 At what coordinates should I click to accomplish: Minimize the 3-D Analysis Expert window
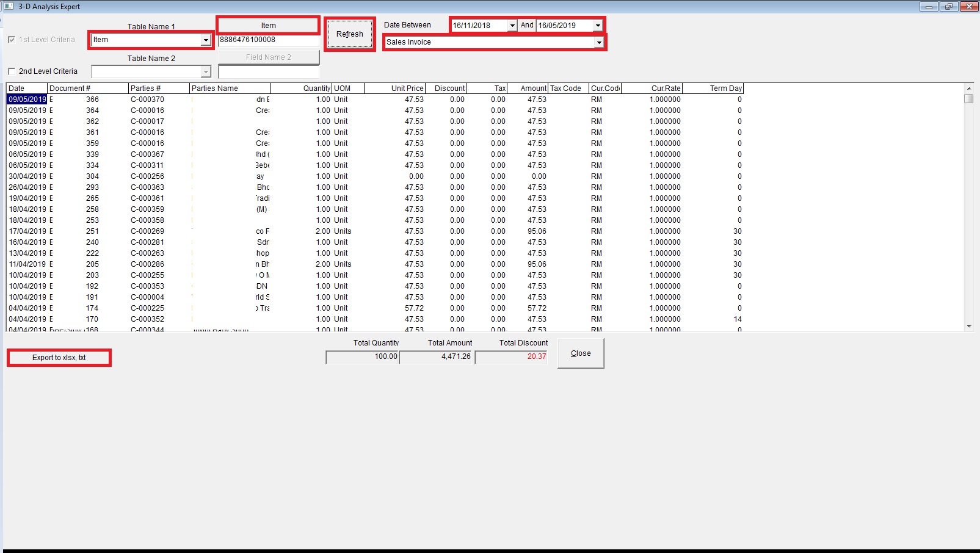pos(929,7)
